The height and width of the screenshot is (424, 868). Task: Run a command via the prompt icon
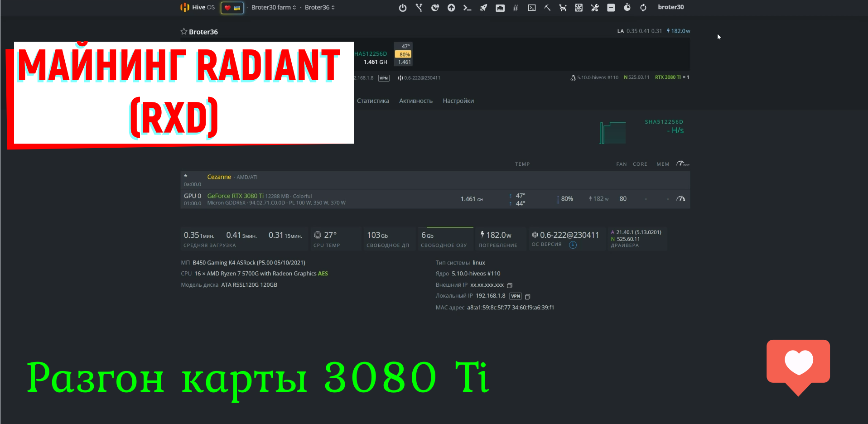point(467,8)
